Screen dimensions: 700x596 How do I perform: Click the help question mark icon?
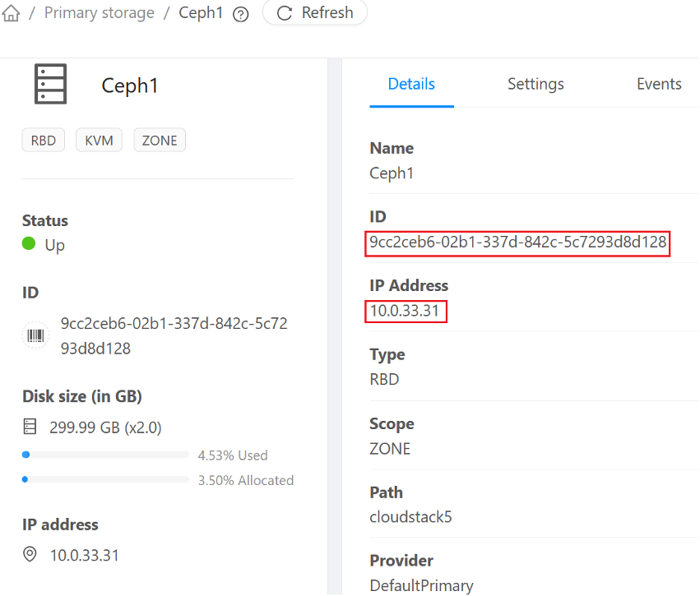pos(240,15)
